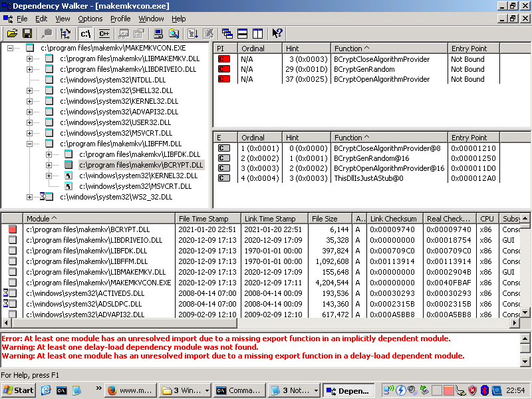Sort module list by File Size column
The width and height of the screenshot is (532, 399).
(330, 219)
